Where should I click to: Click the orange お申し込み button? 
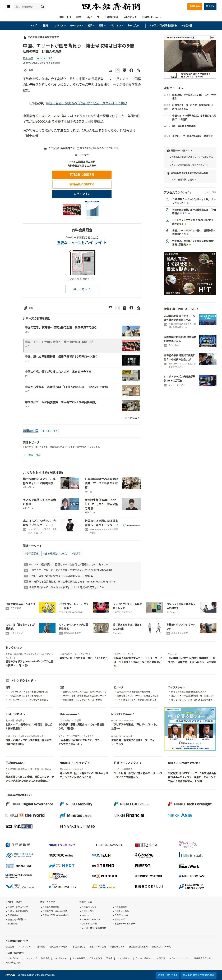pyautogui.click(x=195, y=6)
